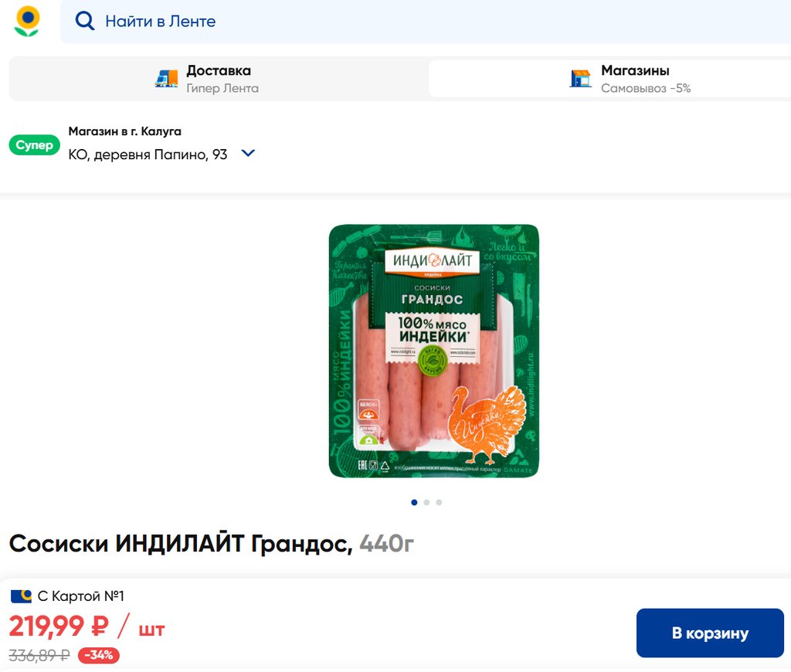791x672 pixels.
Task: Open the Индилайт sausages product image
Action: [434, 351]
